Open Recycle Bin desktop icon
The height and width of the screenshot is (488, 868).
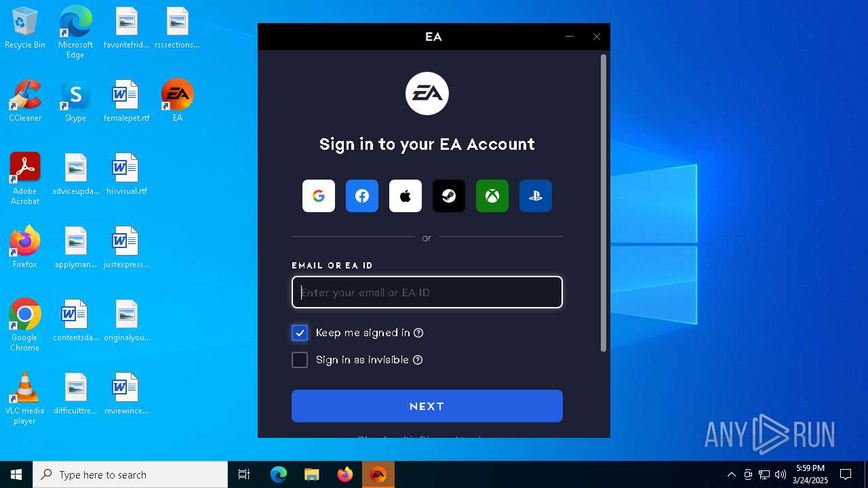(25, 28)
